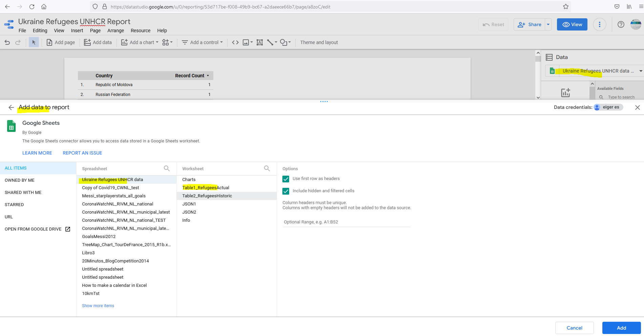644x336 pixels.
Task: Open the Resource menu
Action: [x=141, y=31]
